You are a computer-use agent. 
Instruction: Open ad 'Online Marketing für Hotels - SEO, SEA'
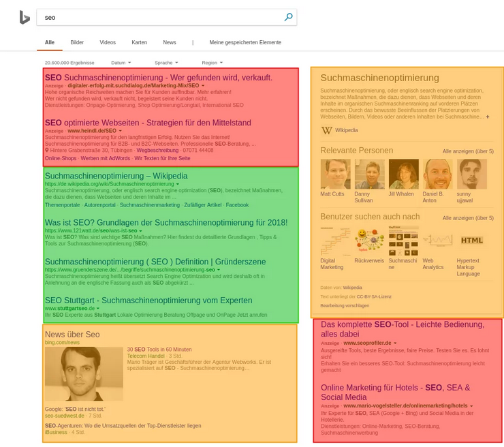[x=395, y=392]
